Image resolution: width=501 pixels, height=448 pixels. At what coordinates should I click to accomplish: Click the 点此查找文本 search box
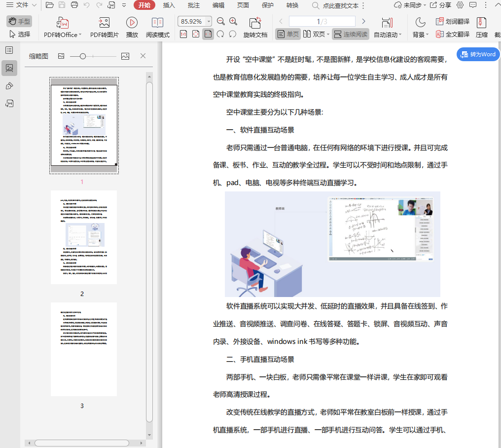click(336, 5)
